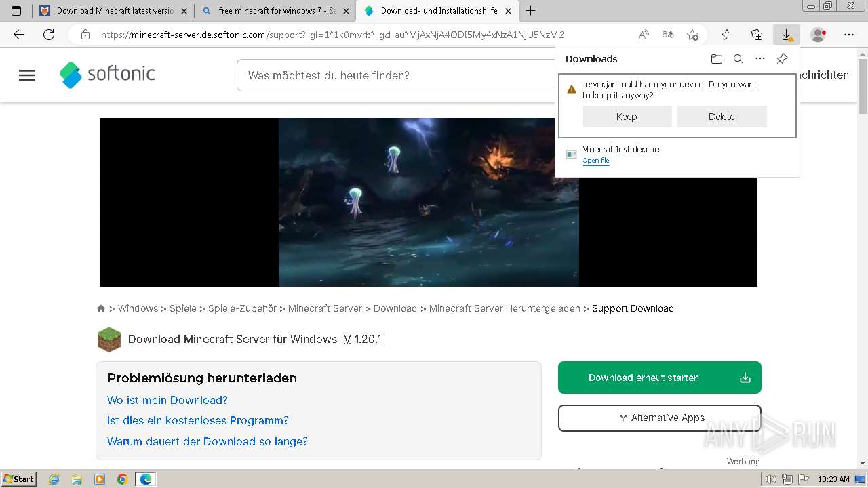Toggle the Downloads toolbar button
868x488 pixels.
click(787, 35)
